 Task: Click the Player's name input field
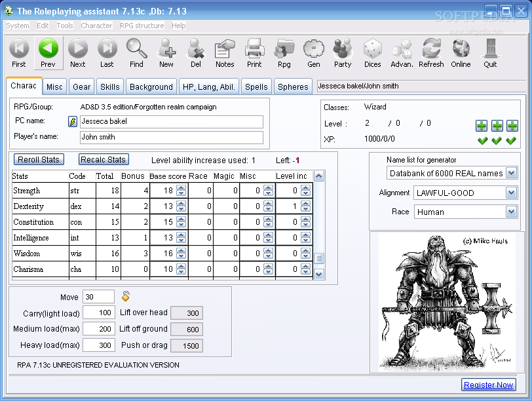172,137
